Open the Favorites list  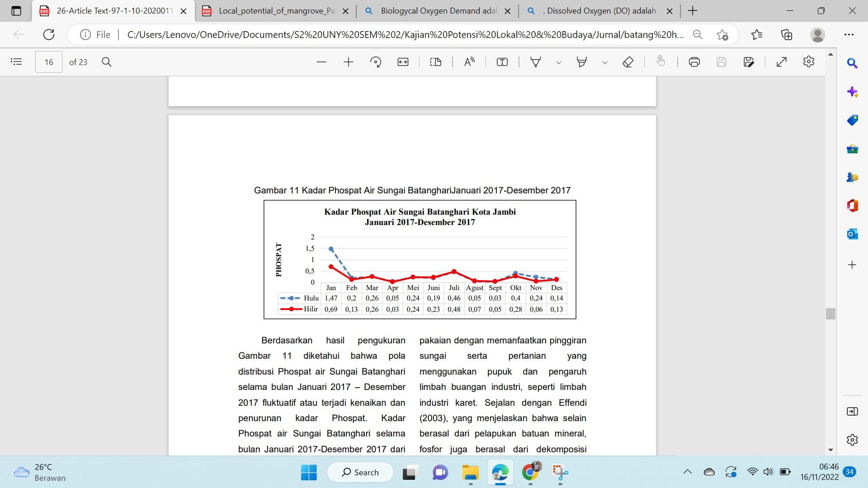click(x=757, y=35)
